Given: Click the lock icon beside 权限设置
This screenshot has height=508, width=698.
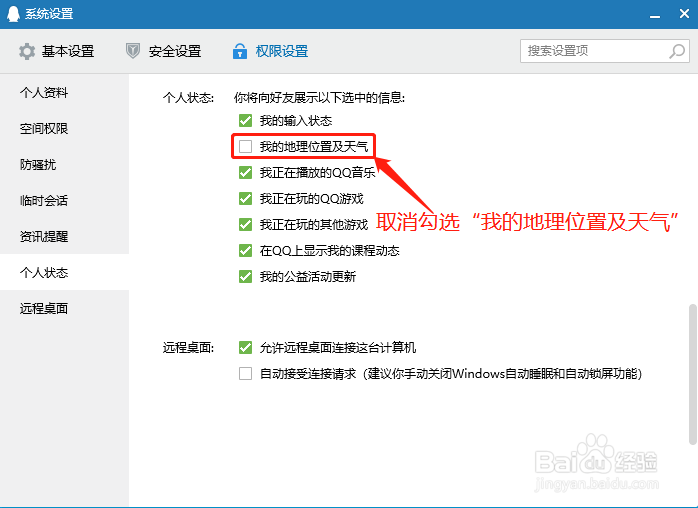Looking at the screenshot, I should point(239,51).
